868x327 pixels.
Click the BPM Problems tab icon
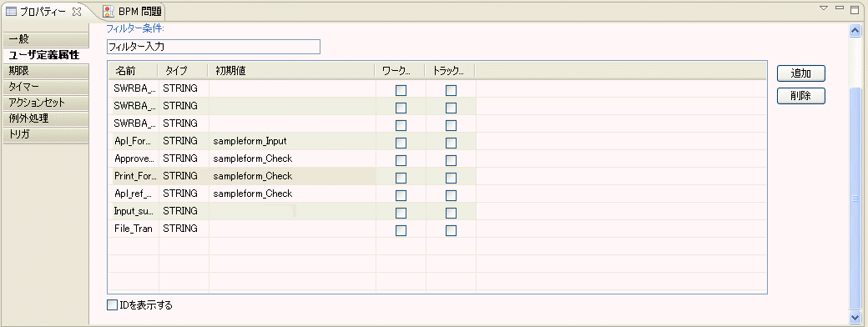(109, 11)
